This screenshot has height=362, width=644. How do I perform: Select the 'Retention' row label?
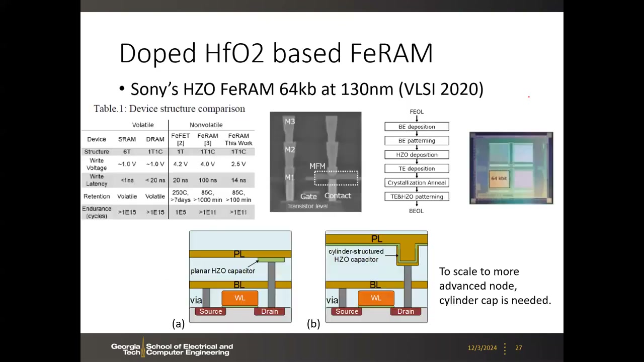point(97,196)
